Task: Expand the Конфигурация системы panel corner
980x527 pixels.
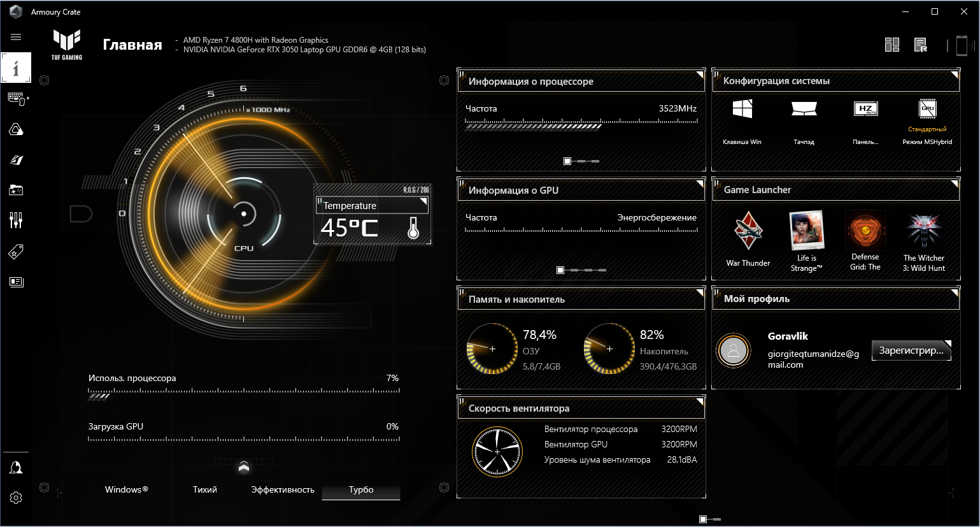Action: [954, 75]
